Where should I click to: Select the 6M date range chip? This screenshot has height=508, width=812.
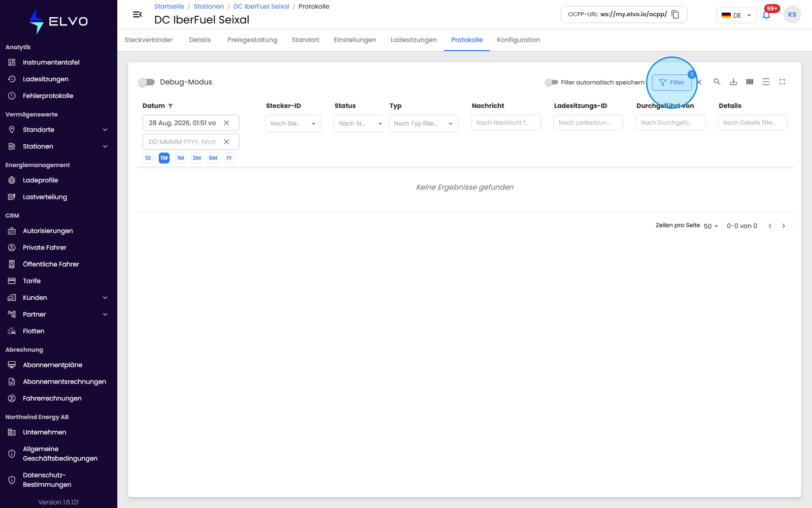tap(213, 158)
